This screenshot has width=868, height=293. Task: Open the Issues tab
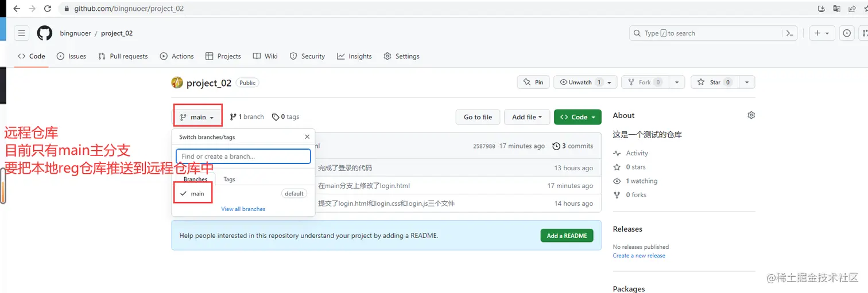[71, 56]
